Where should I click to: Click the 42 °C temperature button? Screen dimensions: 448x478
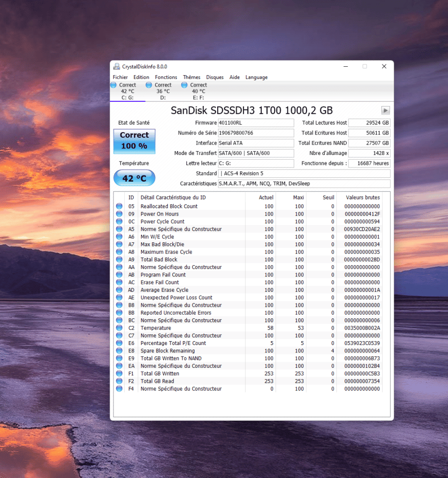(x=134, y=178)
